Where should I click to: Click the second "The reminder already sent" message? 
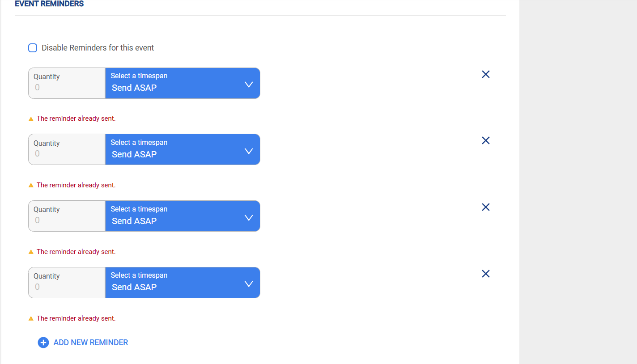tap(76, 185)
